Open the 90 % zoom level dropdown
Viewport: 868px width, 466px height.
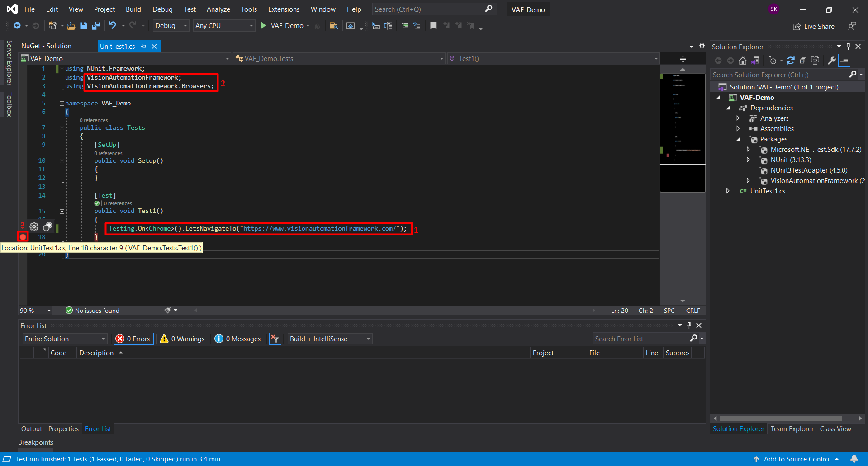(35, 310)
